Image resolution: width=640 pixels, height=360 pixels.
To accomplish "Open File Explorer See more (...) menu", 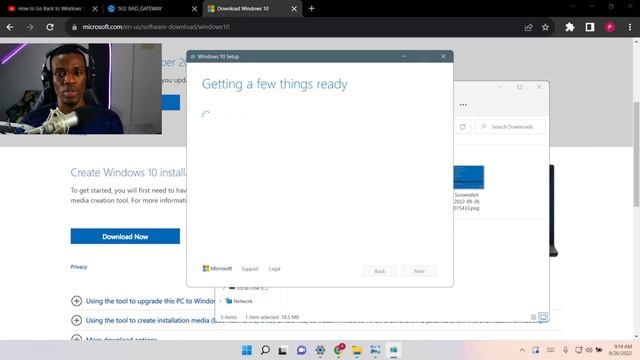I will click(463, 105).
